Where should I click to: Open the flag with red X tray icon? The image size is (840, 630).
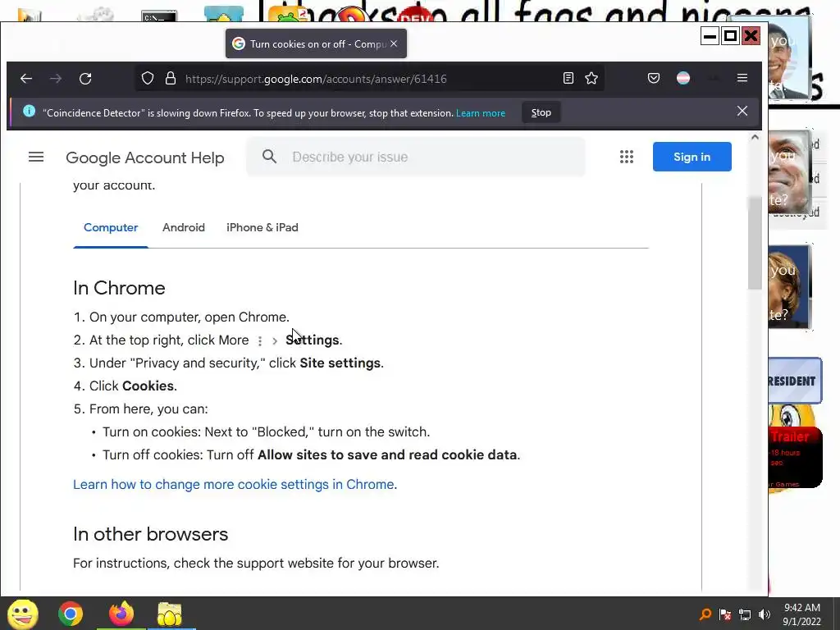tap(725, 614)
